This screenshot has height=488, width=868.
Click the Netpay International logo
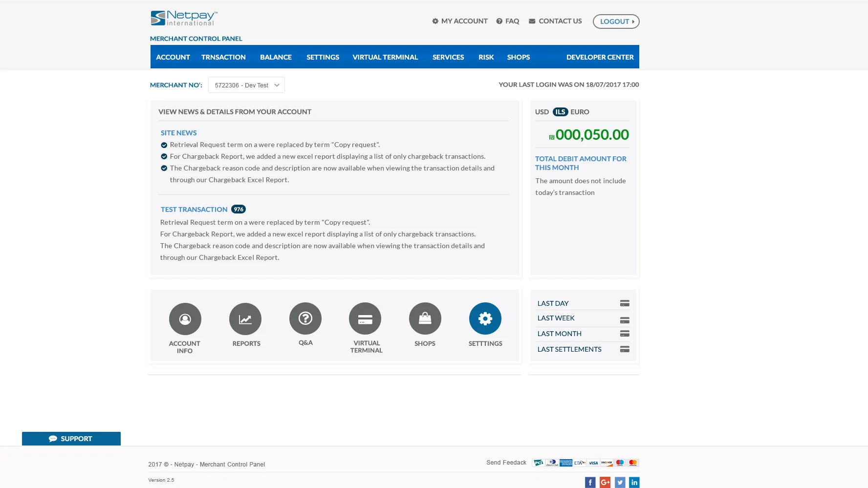[184, 18]
